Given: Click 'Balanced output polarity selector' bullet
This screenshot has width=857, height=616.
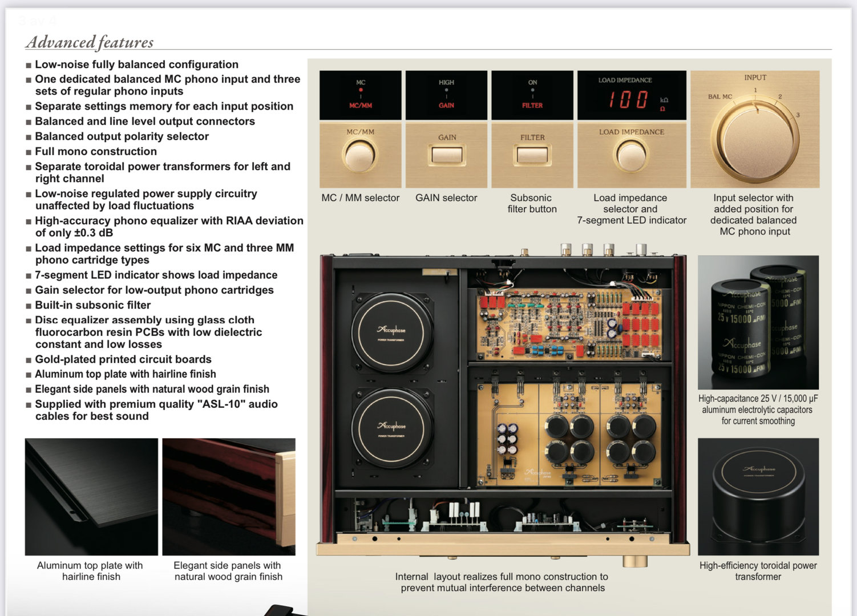Looking at the screenshot, I should coord(122,136).
